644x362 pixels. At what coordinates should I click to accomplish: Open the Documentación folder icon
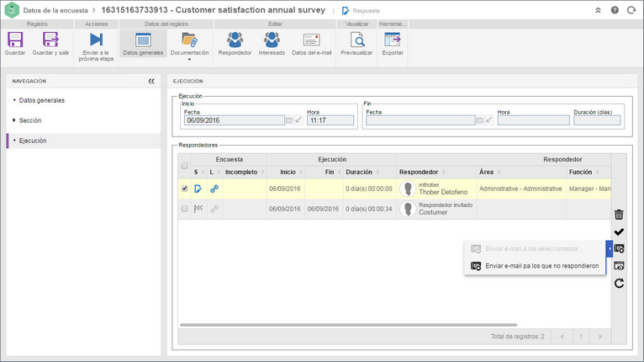coord(189,40)
